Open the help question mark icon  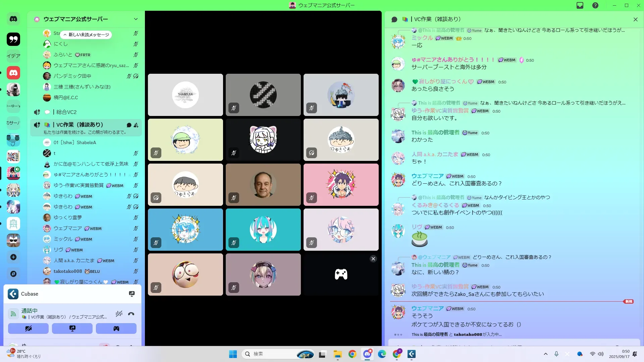coord(595,5)
